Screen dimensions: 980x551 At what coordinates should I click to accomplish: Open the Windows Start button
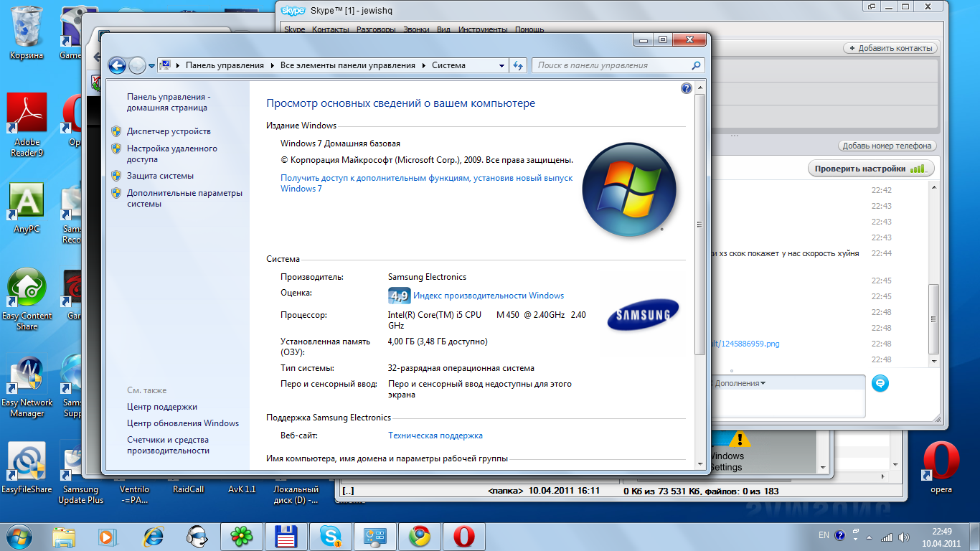coord(19,536)
